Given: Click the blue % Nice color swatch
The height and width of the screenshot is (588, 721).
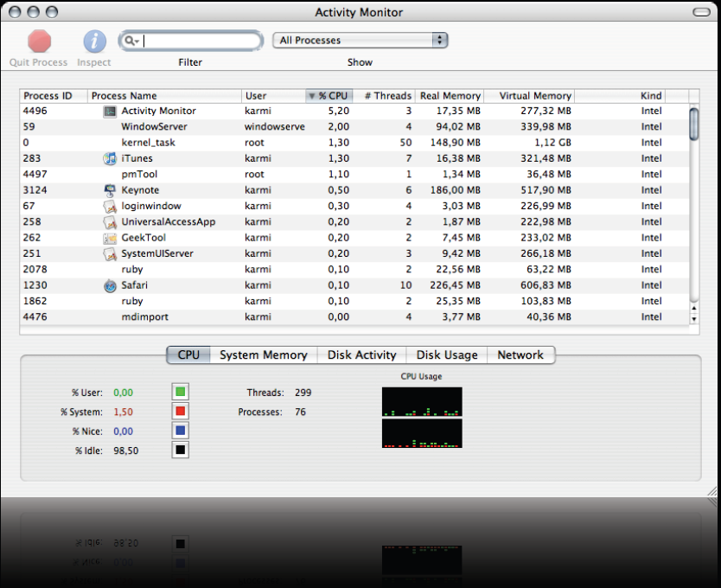Looking at the screenshot, I should pyautogui.click(x=180, y=431).
